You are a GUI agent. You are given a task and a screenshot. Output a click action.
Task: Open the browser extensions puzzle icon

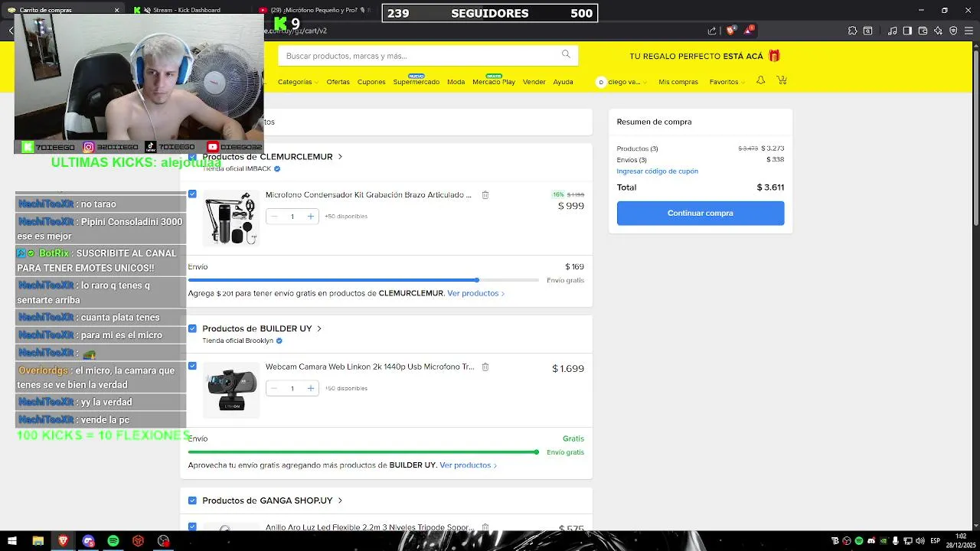tap(852, 31)
